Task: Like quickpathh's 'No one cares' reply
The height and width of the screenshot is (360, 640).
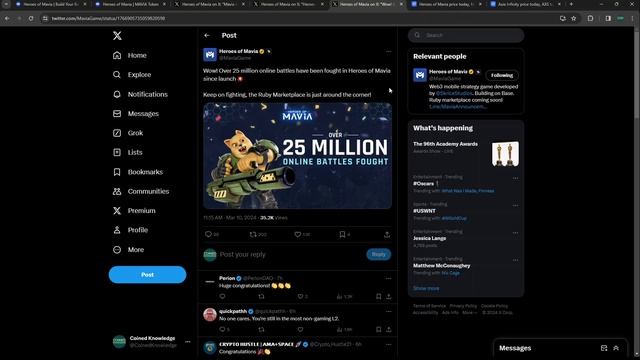Action: [x=300, y=329]
